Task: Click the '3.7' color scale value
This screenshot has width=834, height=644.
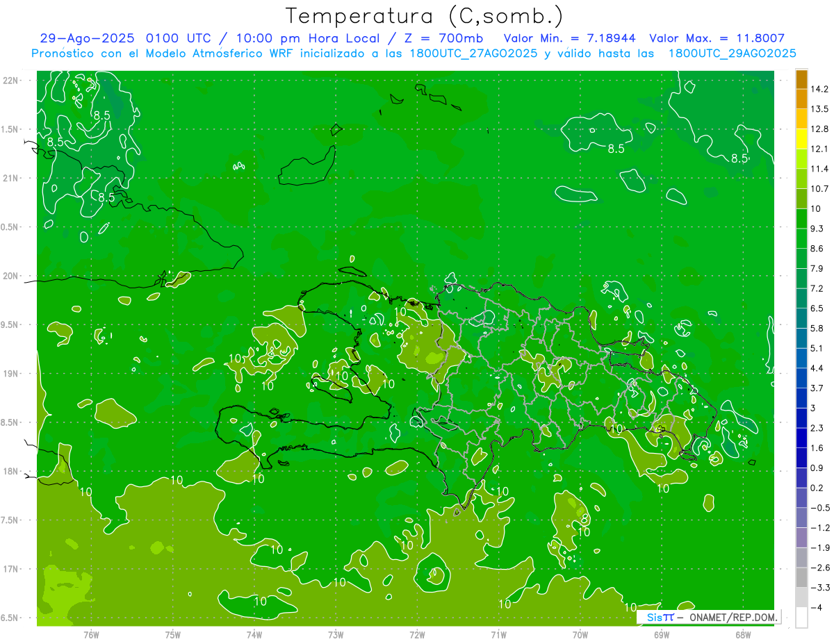Action: (817, 388)
